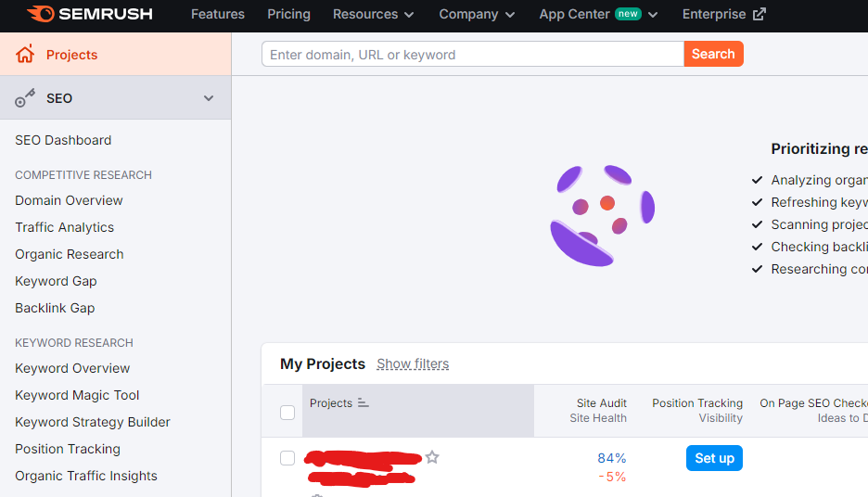This screenshot has height=497, width=868.
Task: Open Keyword Overview tool
Action: coord(72,368)
